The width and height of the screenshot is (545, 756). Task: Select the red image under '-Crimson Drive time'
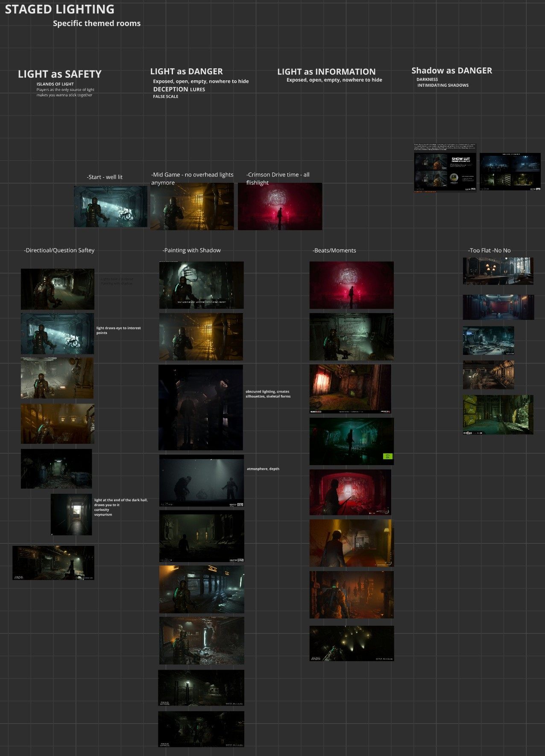coord(280,206)
